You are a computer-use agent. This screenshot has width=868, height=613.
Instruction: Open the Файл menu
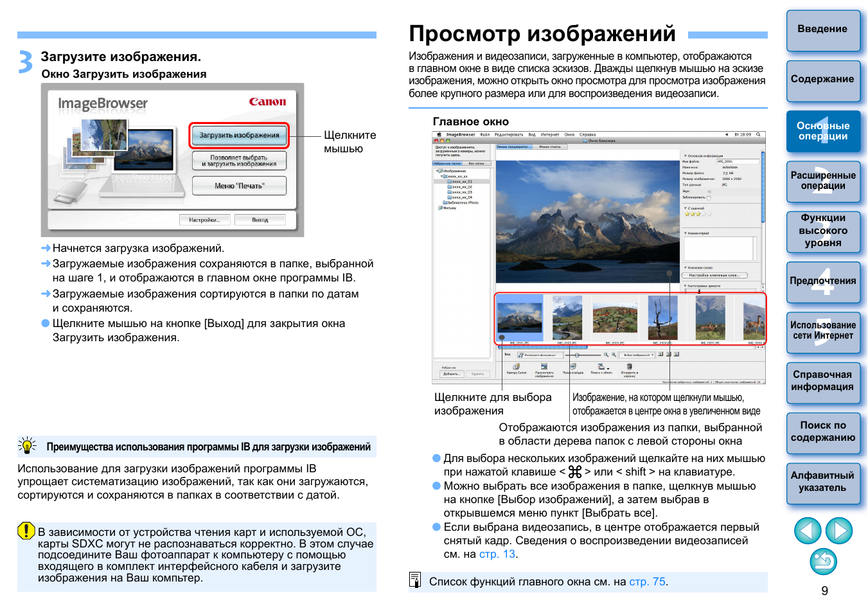tap(484, 134)
